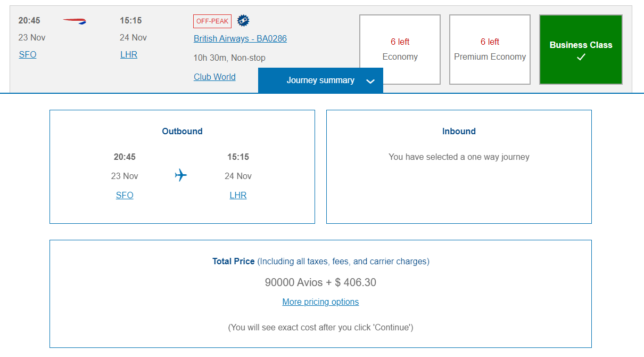The image size is (644, 357).
Task: Select the Premium Economy cabin option
Action: point(490,50)
